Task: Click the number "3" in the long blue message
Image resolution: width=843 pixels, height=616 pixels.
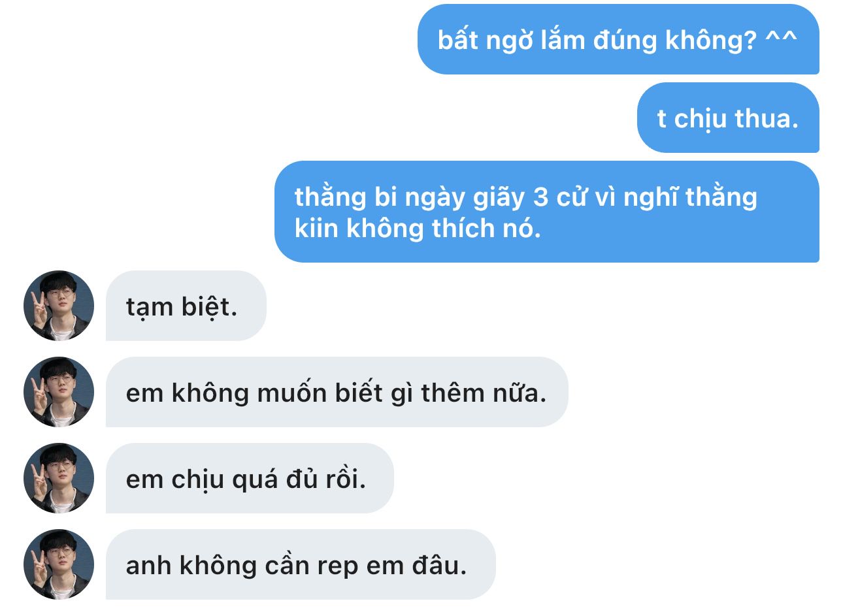Action: (540, 197)
